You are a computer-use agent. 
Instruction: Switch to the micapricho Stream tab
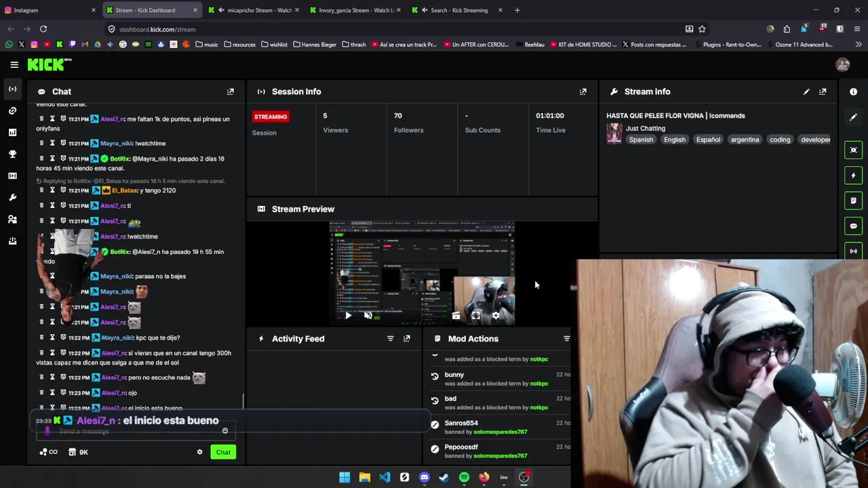pos(255,10)
